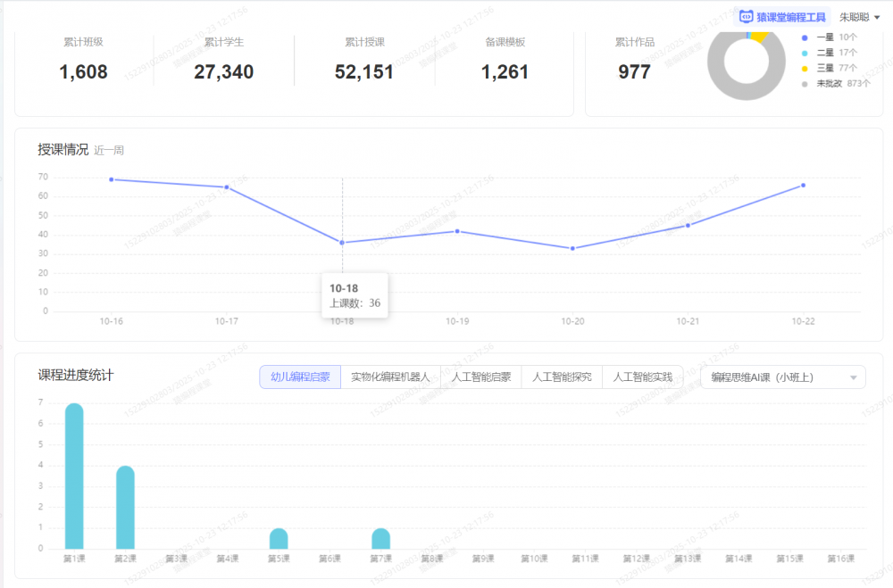Click the dropdown arrow in the course selector
The image size is (893, 588).
coord(854,378)
